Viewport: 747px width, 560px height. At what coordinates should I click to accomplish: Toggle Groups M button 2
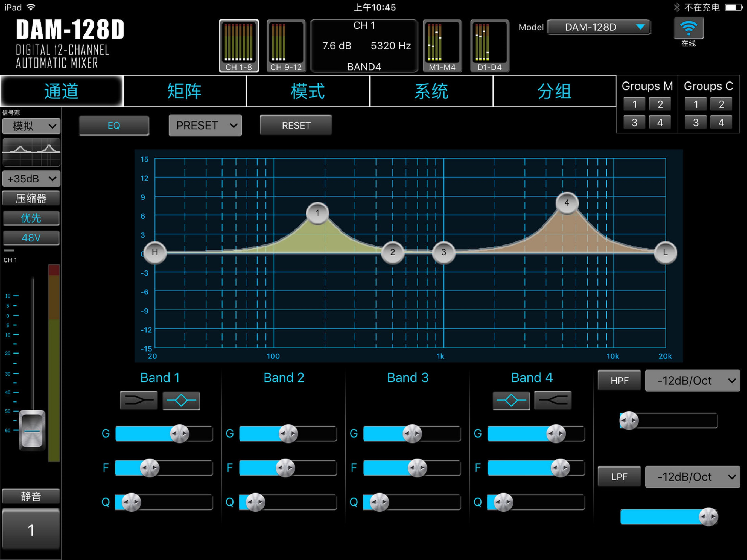coord(660,104)
